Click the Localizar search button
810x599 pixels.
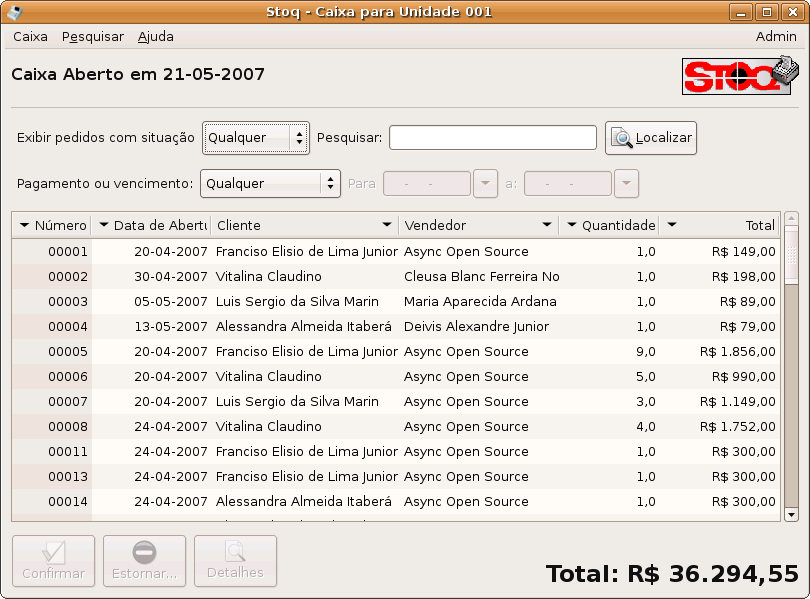pos(651,138)
